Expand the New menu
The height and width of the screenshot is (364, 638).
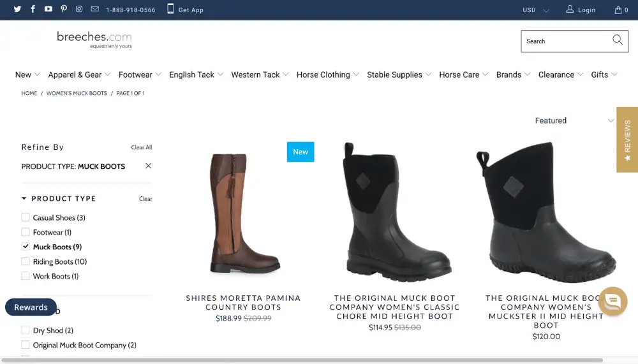(27, 75)
